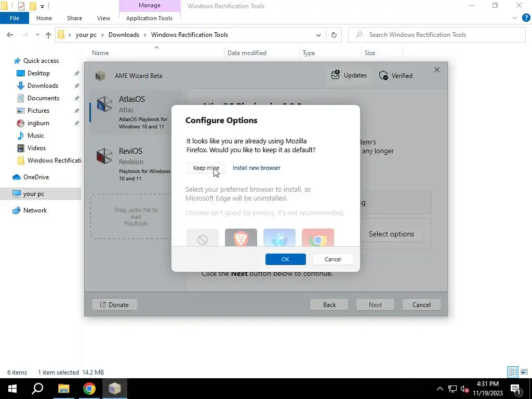Go Back in AME Wizard
The height and width of the screenshot is (399, 532).
(x=329, y=304)
